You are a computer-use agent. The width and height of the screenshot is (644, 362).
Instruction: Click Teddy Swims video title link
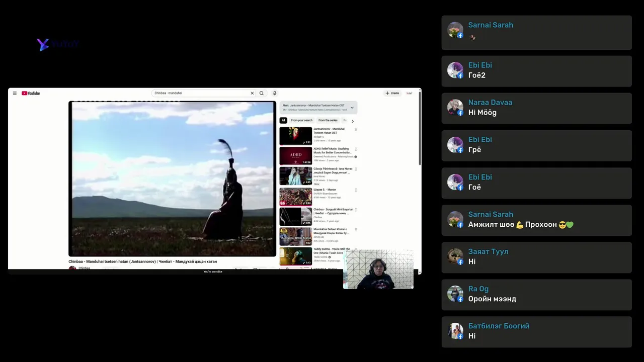(332, 251)
